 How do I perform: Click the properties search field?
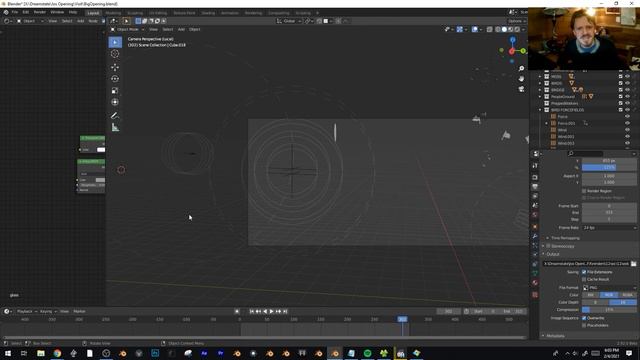tap(585, 153)
